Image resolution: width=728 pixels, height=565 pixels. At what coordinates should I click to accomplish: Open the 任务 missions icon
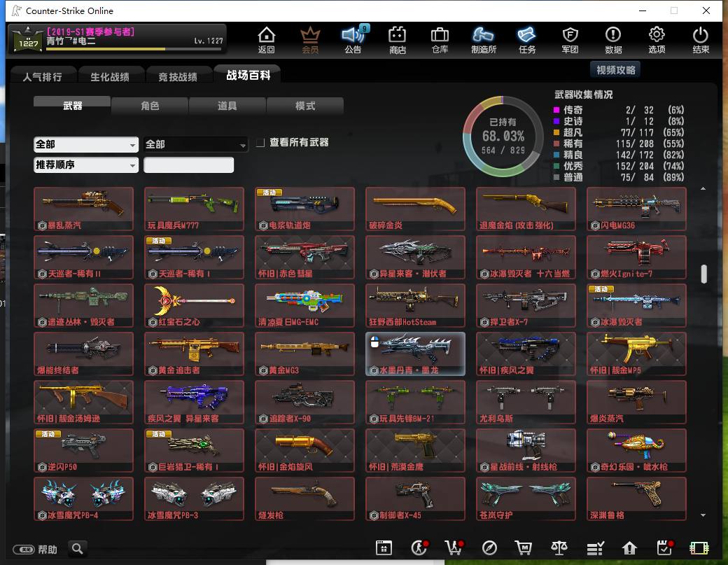[527, 40]
